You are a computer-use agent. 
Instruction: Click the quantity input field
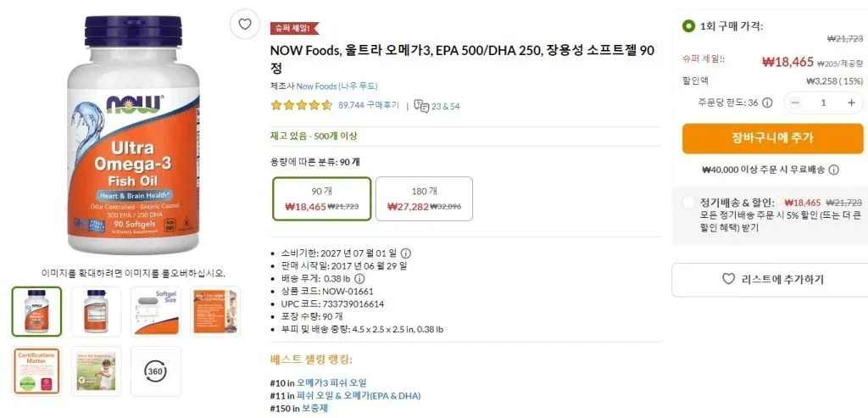(822, 103)
